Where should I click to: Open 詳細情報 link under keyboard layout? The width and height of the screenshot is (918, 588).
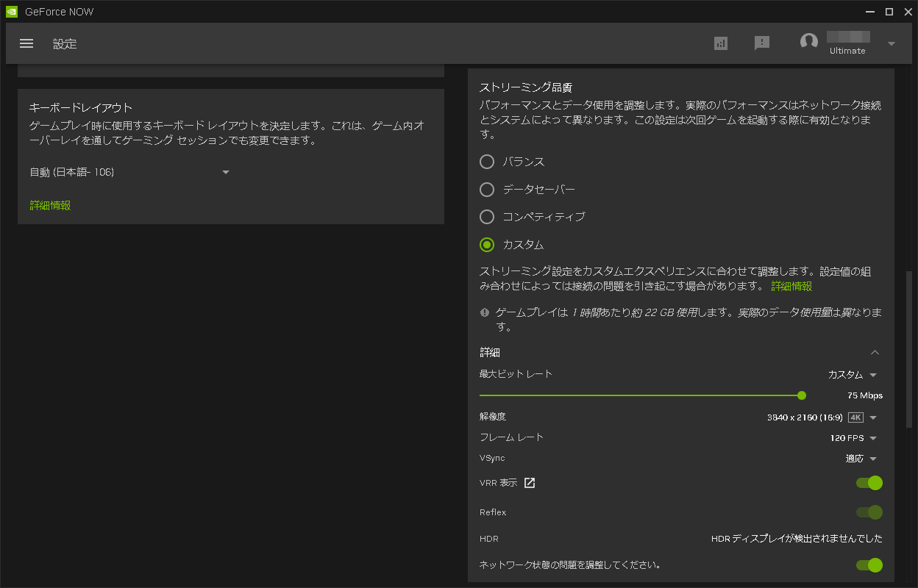click(x=49, y=205)
